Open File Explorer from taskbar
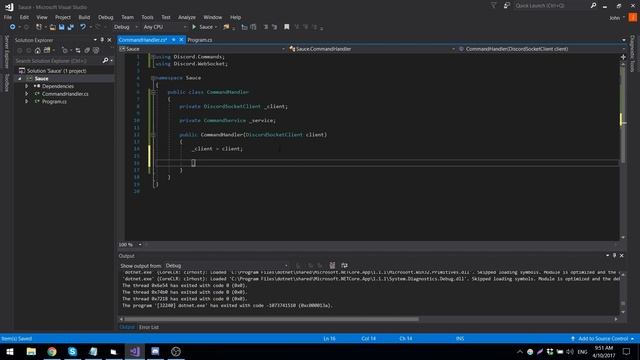The width and height of the screenshot is (640, 360). click(x=31, y=351)
